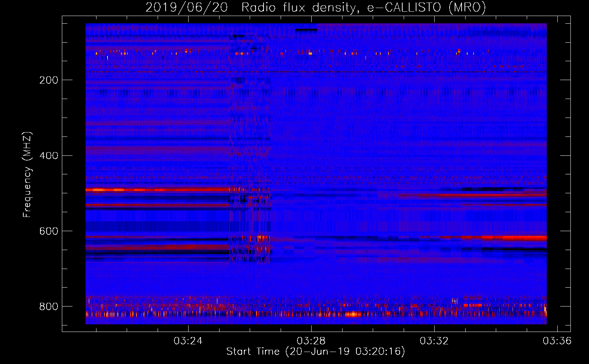589x364 pixels.
Task: Select the 800 frequency tick label
Action: [49, 306]
